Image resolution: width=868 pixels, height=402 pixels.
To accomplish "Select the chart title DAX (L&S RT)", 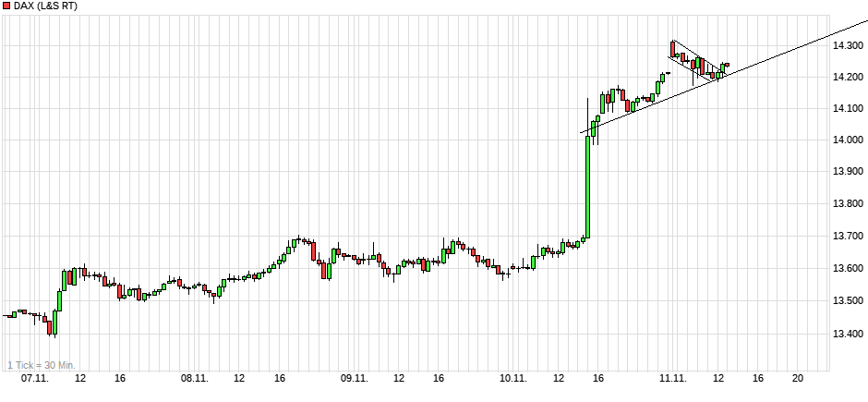I will [45, 6].
